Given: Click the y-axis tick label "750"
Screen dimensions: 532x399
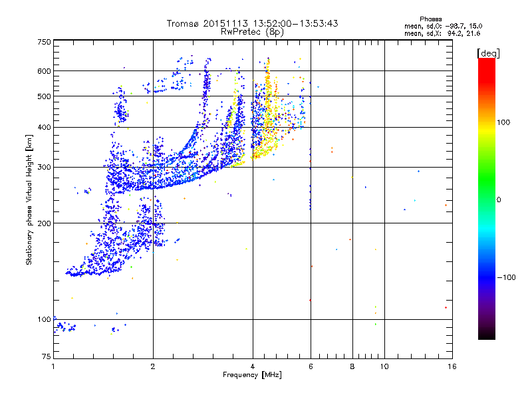Looking at the screenshot, I should (44, 42).
